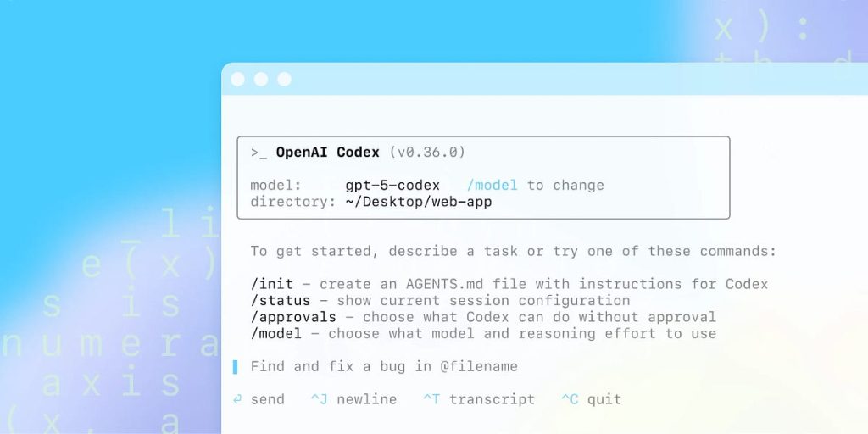
Task: Click the >_ prompt icon beside OpenAI Codex
Action: click(x=259, y=153)
